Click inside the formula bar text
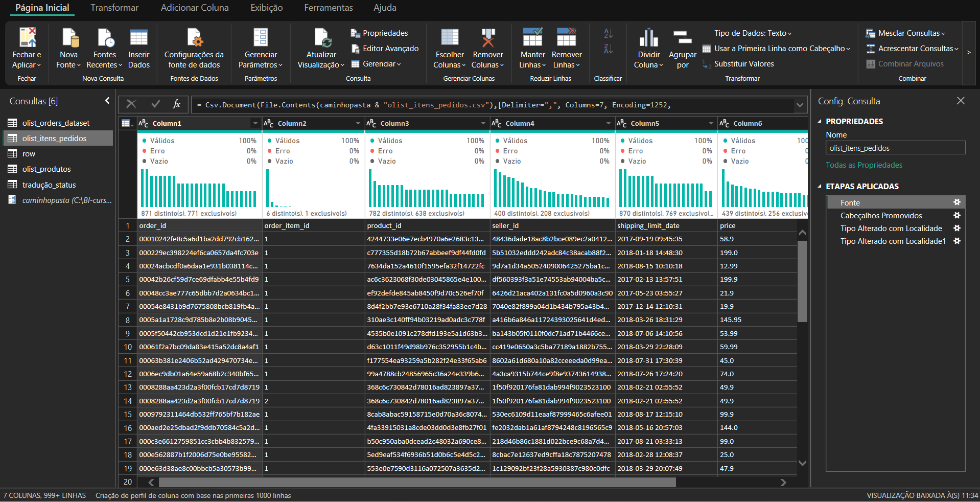The height and width of the screenshot is (502, 980). pyautogui.click(x=493, y=105)
